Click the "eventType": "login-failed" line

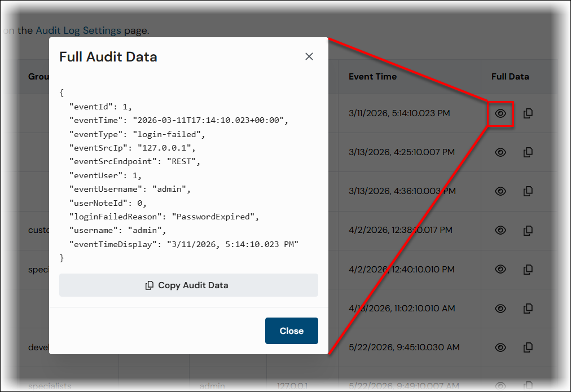point(137,134)
